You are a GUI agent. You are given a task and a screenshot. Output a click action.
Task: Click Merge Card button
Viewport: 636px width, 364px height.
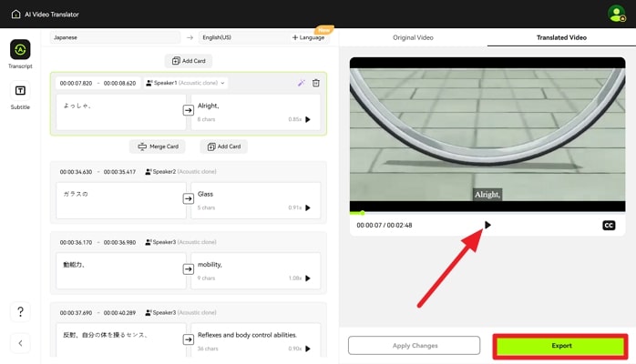158,147
